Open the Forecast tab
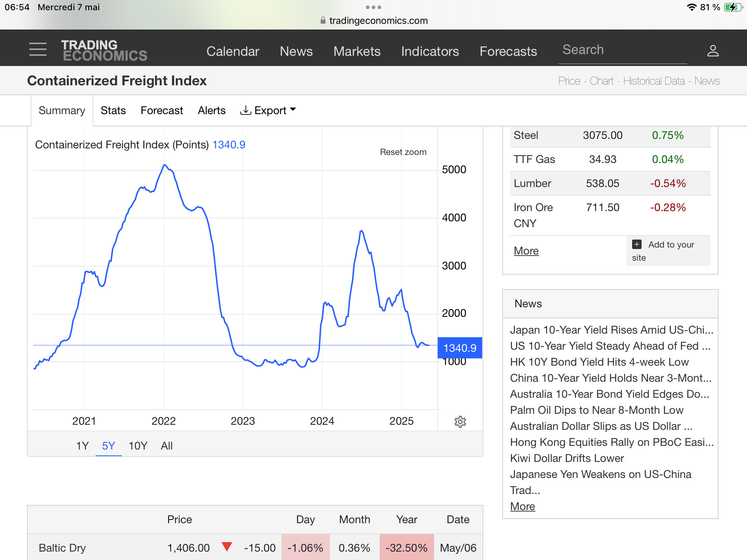Screen dimensions: 747x560 coord(162,110)
